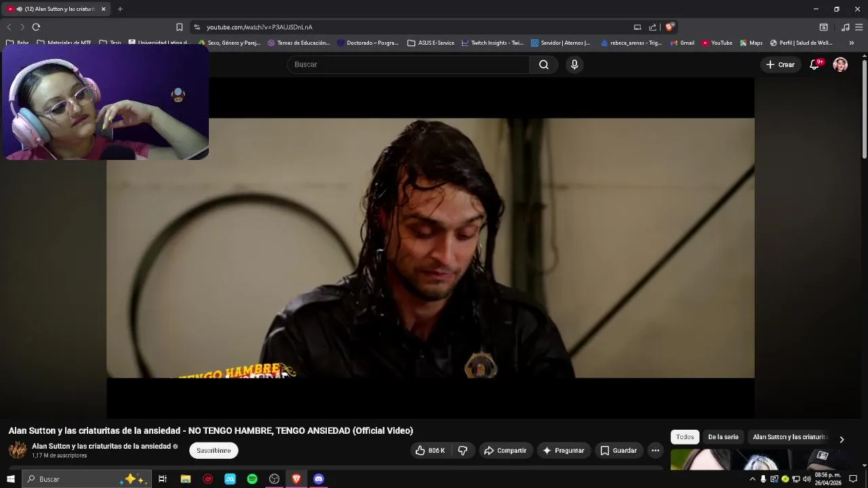This screenshot has width=868, height=488.
Task: Open the rebeca_arenas - Trig bookmark
Action: (x=631, y=43)
